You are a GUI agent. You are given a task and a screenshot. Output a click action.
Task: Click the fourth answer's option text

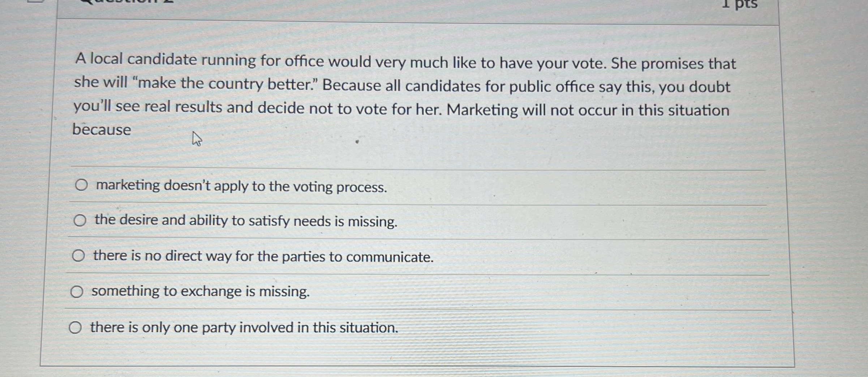[x=200, y=291]
